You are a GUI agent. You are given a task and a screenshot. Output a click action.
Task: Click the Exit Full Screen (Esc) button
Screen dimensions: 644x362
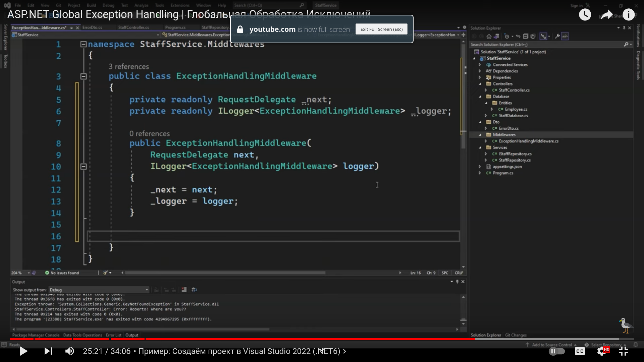(x=381, y=29)
